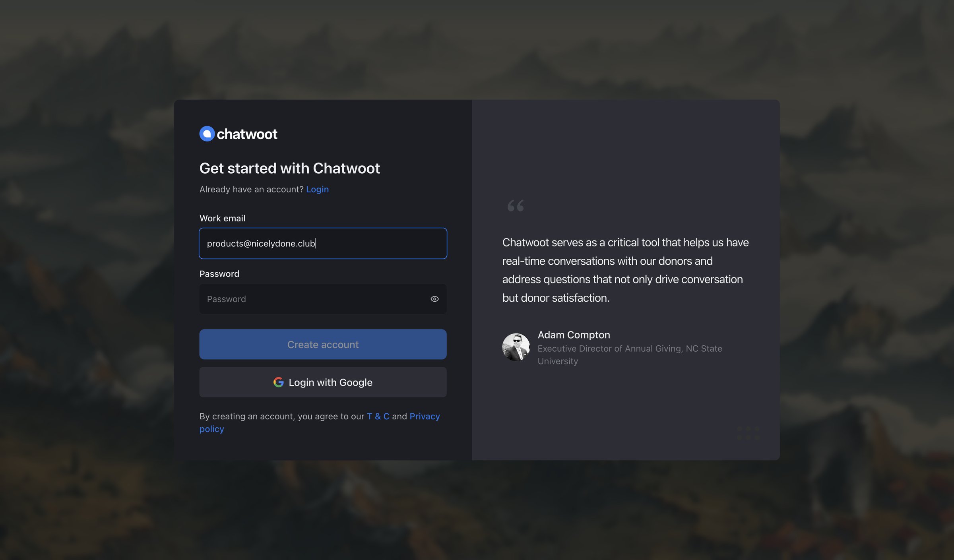Focus the Work email field
954x560 pixels.
(x=323, y=243)
